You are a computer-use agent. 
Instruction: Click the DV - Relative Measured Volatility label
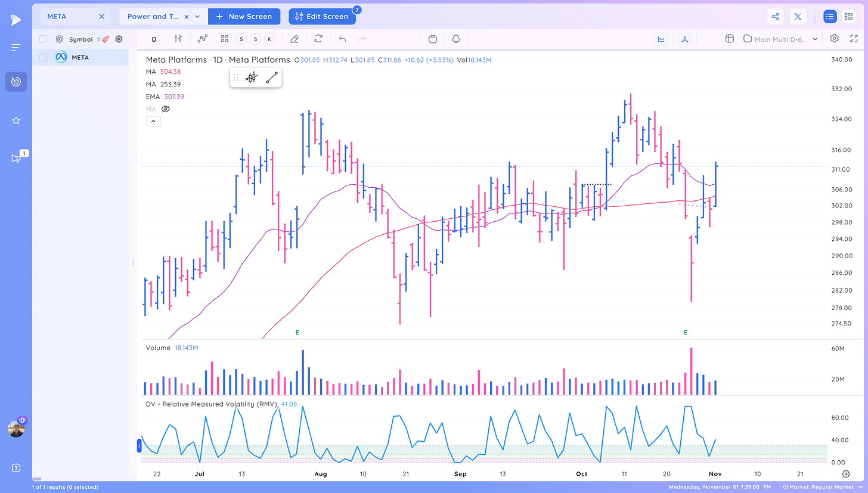[212, 404]
